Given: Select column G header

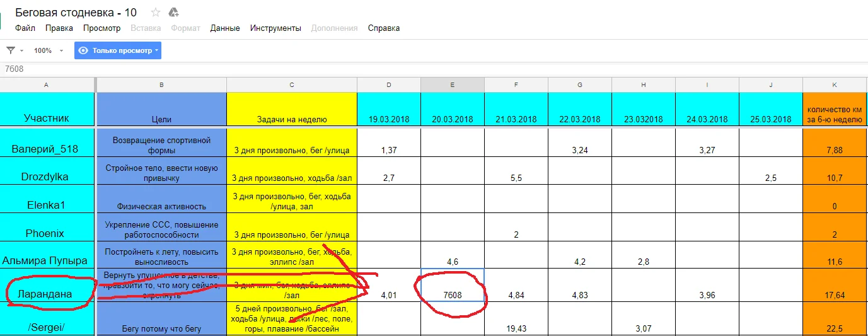Looking at the screenshot, I should point(580,84).
